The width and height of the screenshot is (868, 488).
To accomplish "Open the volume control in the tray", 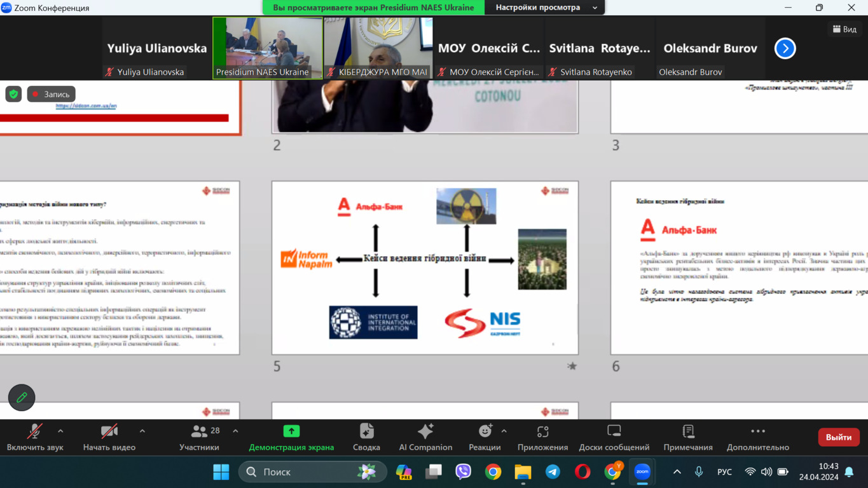I will point(766,472).
